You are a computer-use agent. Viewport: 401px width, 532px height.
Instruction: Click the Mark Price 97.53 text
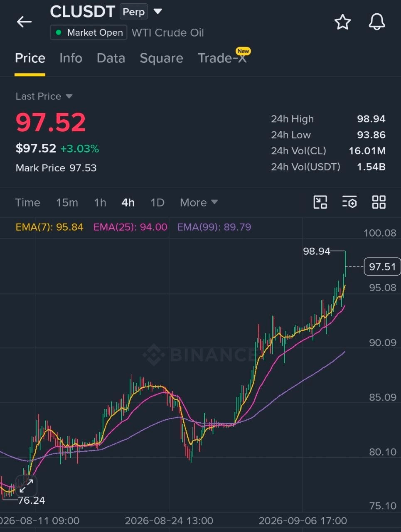click(x=56, y=168)
